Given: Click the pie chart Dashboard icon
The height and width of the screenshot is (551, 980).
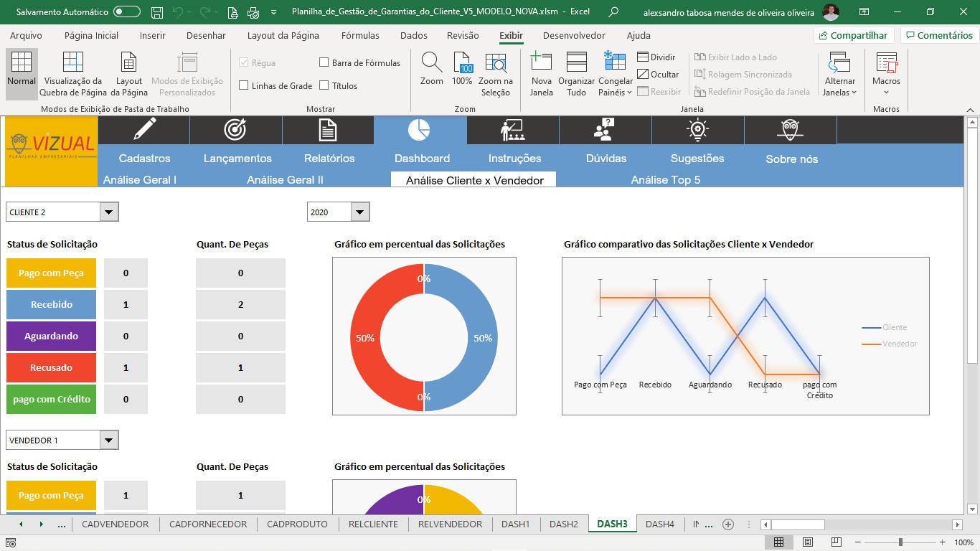Looking at the screenshot, I should click(x=419, y=129).
